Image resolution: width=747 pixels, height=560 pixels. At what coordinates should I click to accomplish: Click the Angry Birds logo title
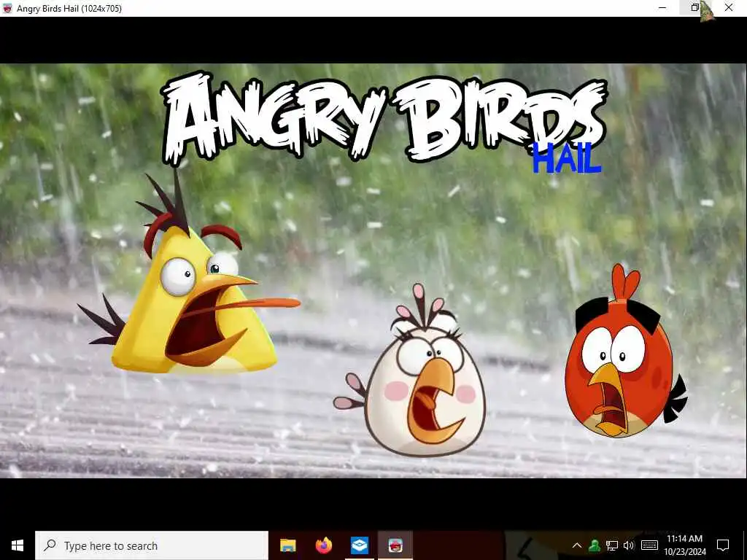(384, 117)
